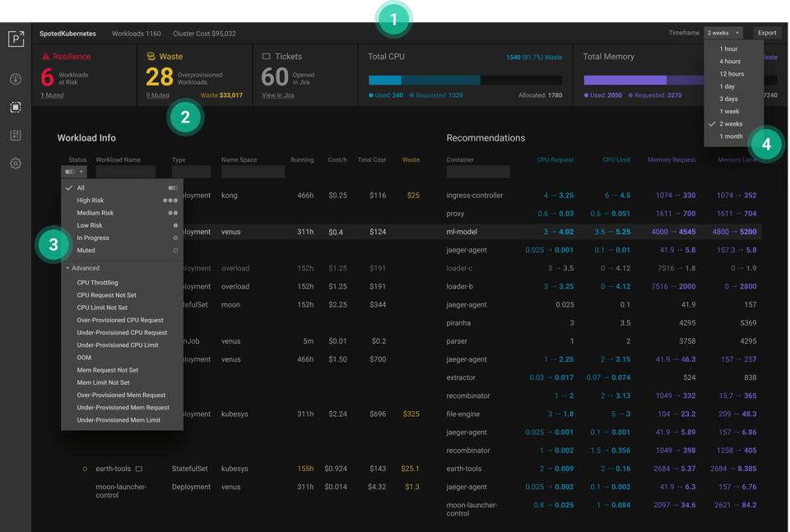The width and height of the screenshot is (790, 532).
Task: Focus the Type filter field
Action: tap(191, 172)
